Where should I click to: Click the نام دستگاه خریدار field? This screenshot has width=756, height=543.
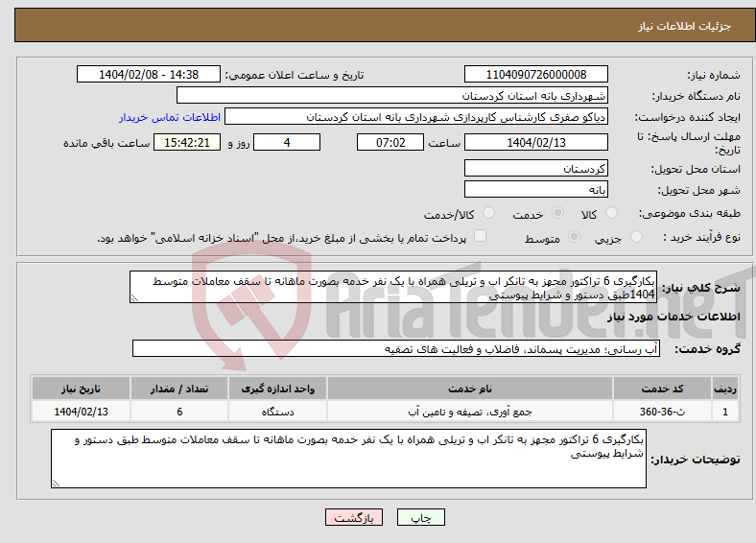392,96
